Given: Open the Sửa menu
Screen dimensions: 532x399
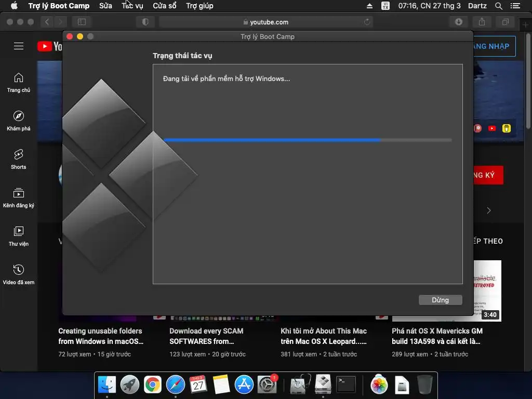Looking at the screenshot, I should [105, 5].
